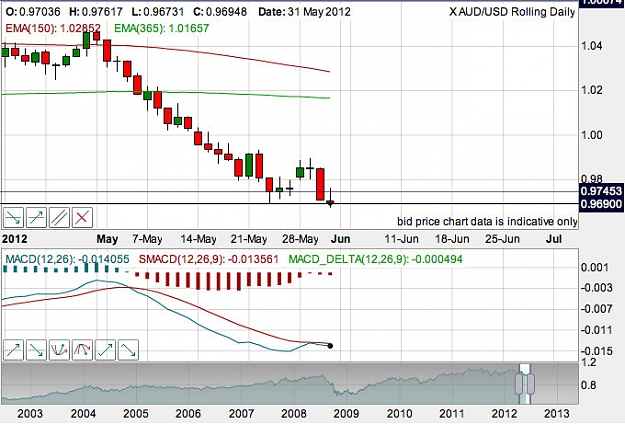Click the MACD_DELTA(12,26,9) indicator label
This screenshot has width=625, height=424.
click(x=375, y=259)
